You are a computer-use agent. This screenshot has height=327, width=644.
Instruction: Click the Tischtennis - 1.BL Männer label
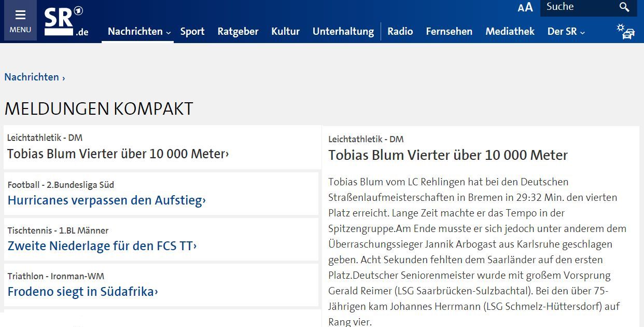tap(58, 230)
